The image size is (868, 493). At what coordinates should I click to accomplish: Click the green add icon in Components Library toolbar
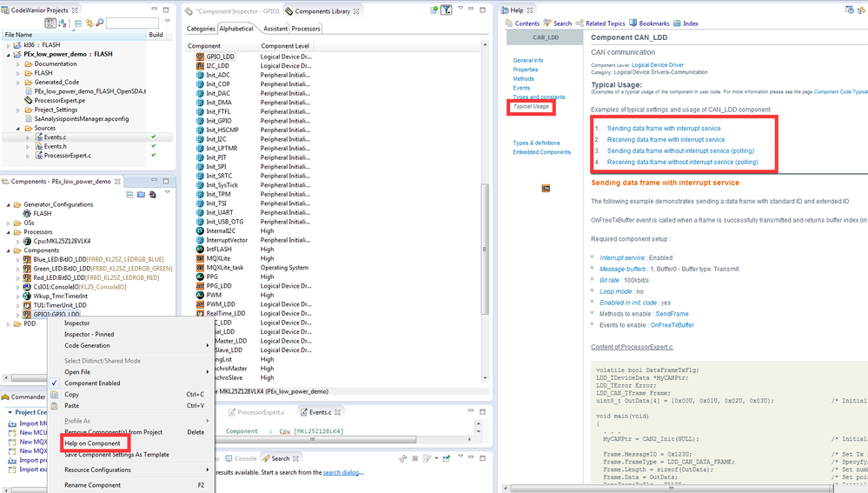coord(434,10)
